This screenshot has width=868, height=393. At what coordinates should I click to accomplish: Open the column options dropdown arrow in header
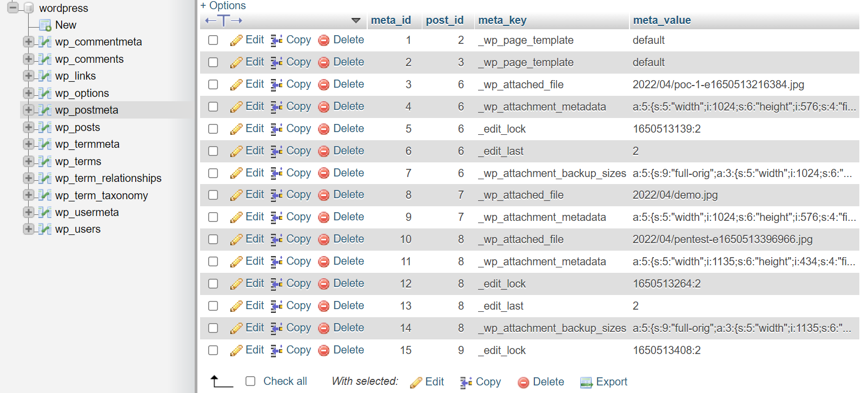coord(356,21)
